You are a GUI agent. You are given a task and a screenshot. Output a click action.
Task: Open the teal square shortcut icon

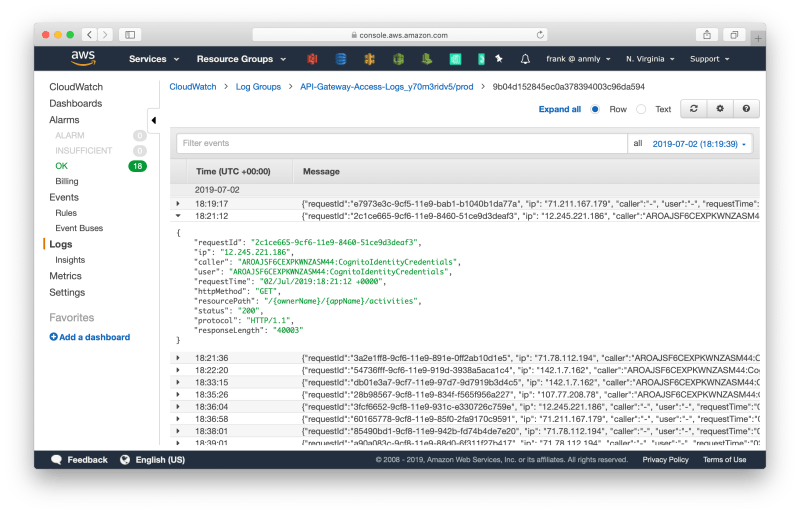click(x=456, y=59)
